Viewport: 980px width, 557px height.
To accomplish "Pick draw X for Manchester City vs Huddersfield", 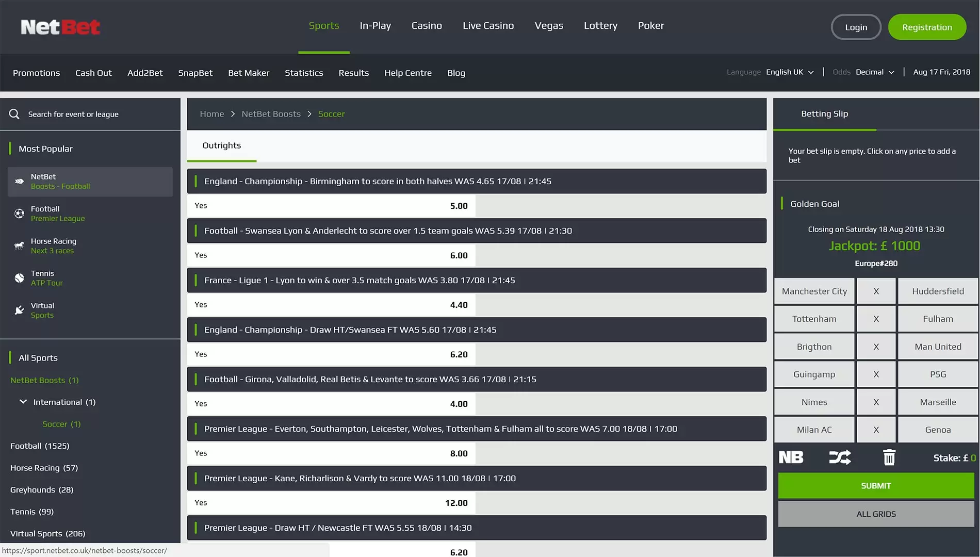I will (x=876, y=291).
